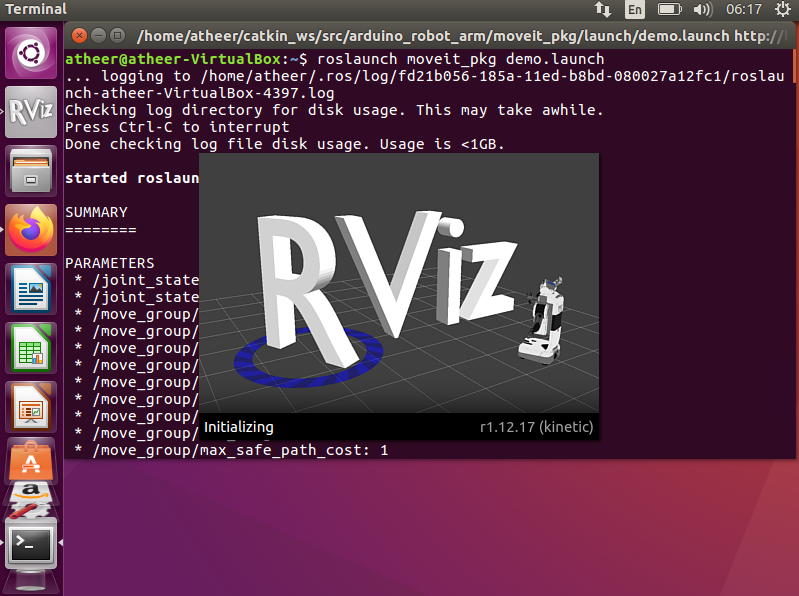Viewport: 799px width, 596px height.
Task: Open the Trash at the launcher bottom
Action: click(31, 584)
